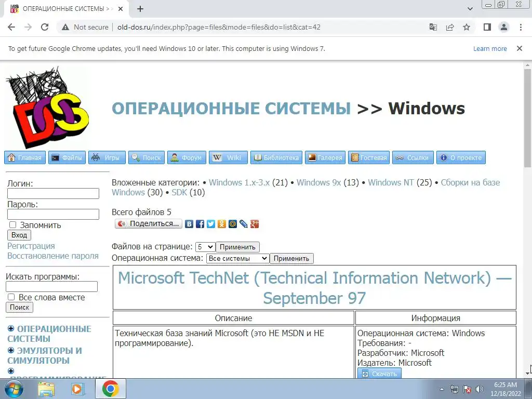Open Регистрация link
Image resolution: width=532 pixels, height=399 pixels.
pyautogui.click(x=31, y=246)
